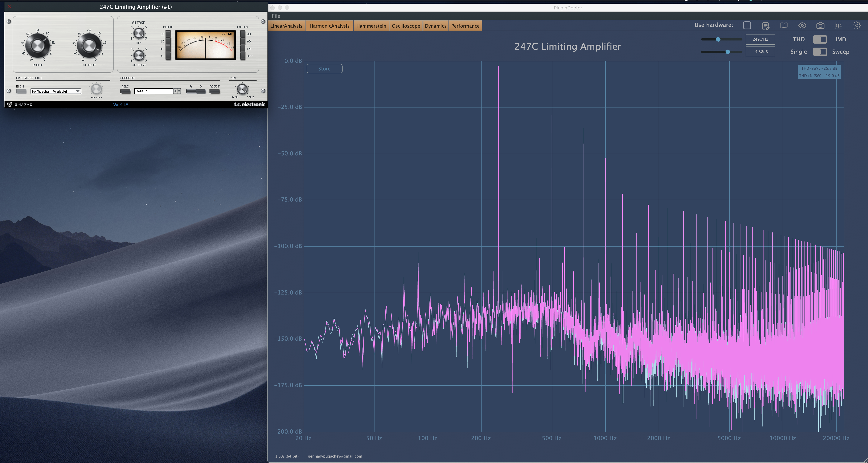This screenshot has width=868, height=463.
Task: Open the File menu in PluginDoctor
Action: click(276, 16)
